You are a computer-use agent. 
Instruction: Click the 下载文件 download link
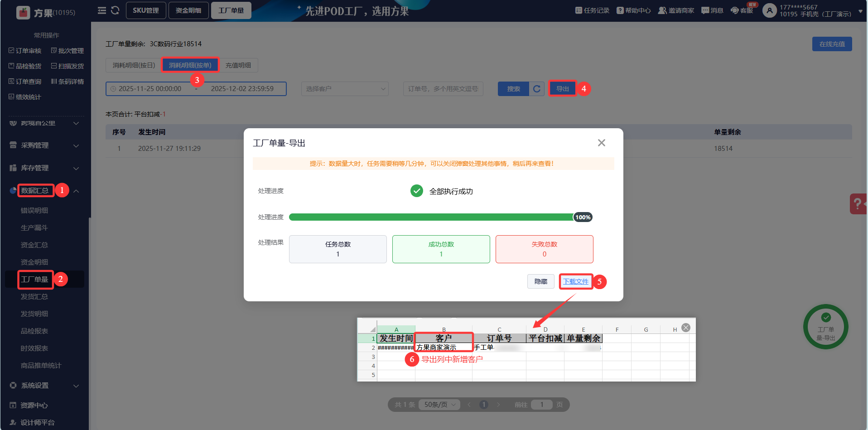click(576, 281)
